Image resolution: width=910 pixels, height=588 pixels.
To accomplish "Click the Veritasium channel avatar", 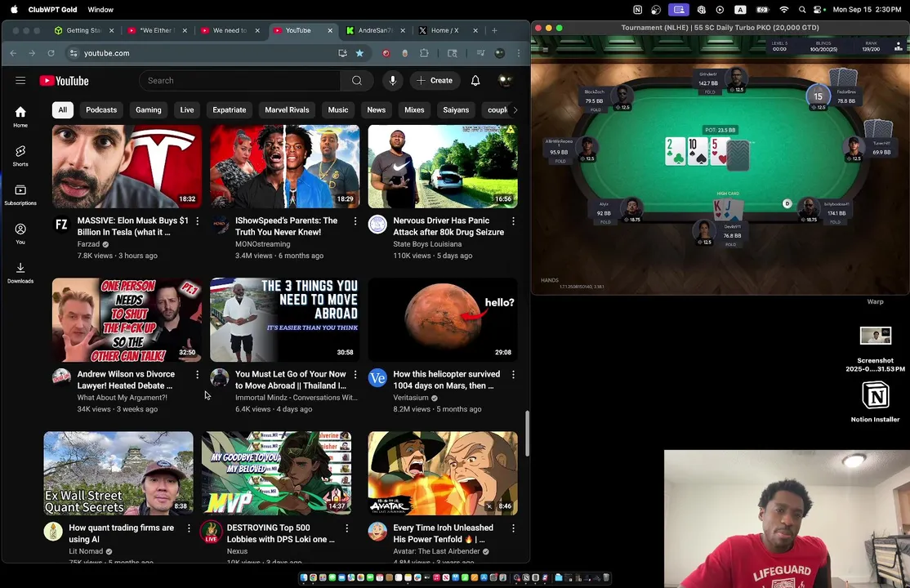I will tap(377, 378).
